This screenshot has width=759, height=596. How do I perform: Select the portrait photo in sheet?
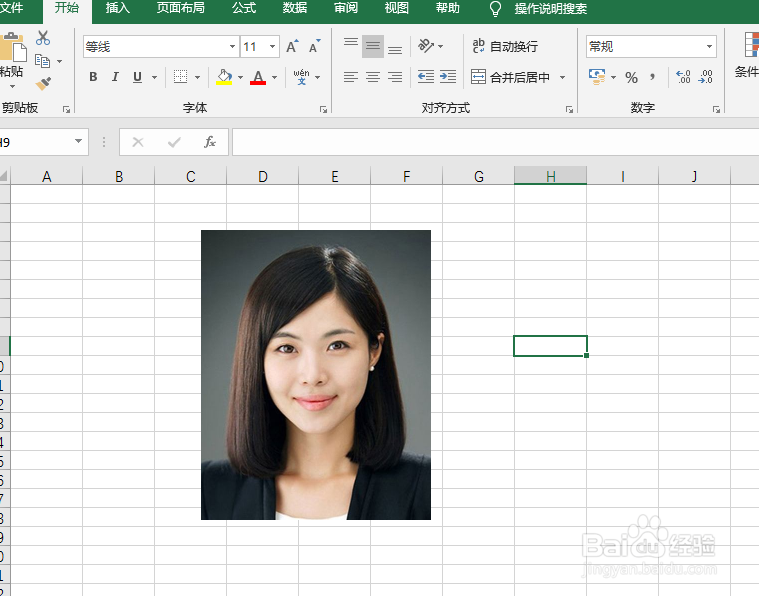click(316, 375)
